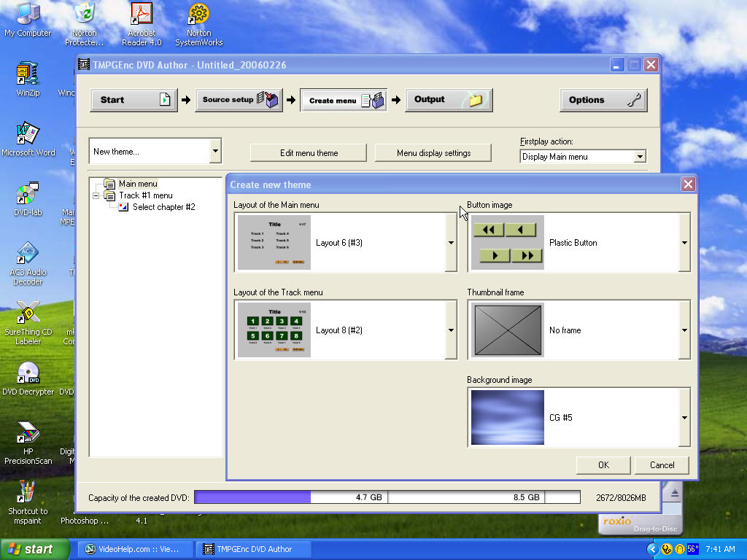Select the DVD Decrypter desktop icon
Screen dimensions: 747x560
click(28, 378)
